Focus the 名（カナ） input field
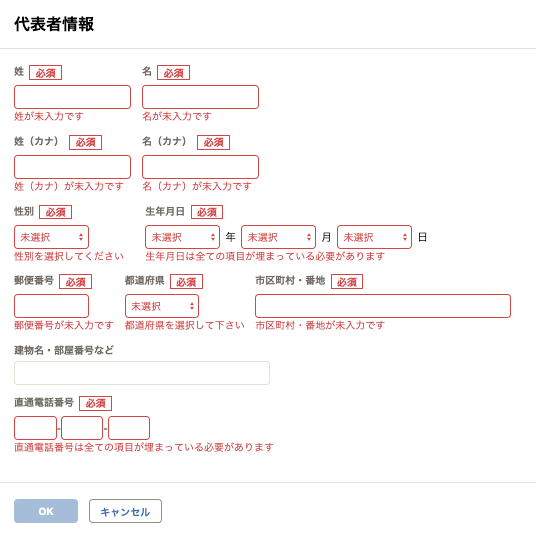 coord(200,167)
